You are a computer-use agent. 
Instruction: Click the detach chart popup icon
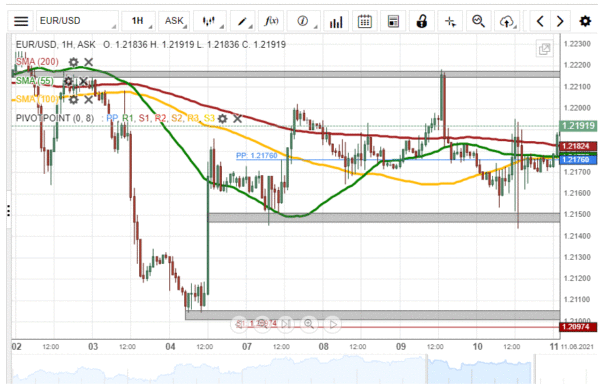(x=544, y=49)
